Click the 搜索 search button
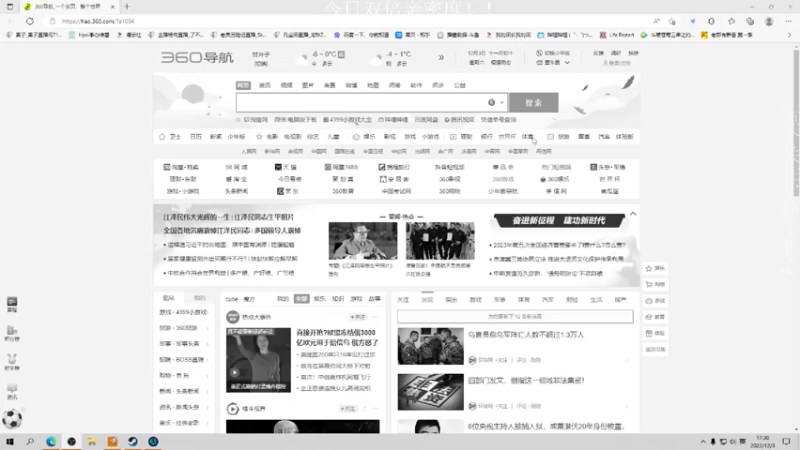The width and height of the screenshot is (800, 450). [534, 103]
